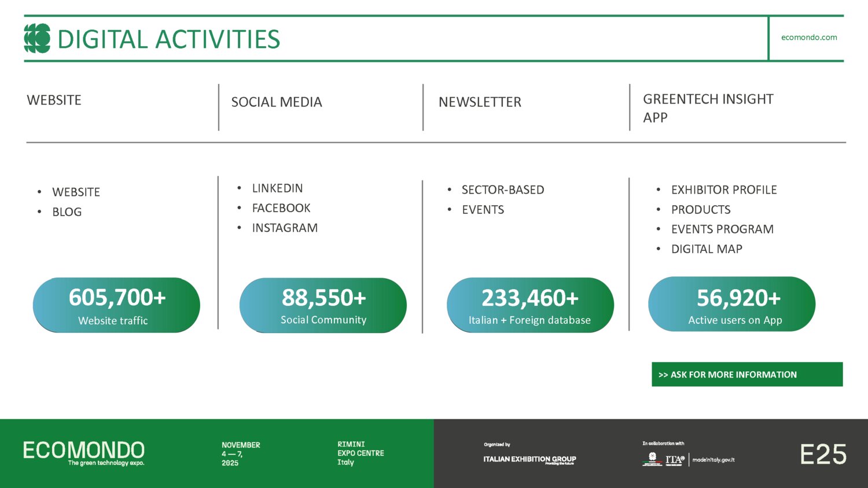Viewport: 868px width, 488px height.
Task: Click the ECOMONDO wordmark in the footer
Action: click(84, 450)
